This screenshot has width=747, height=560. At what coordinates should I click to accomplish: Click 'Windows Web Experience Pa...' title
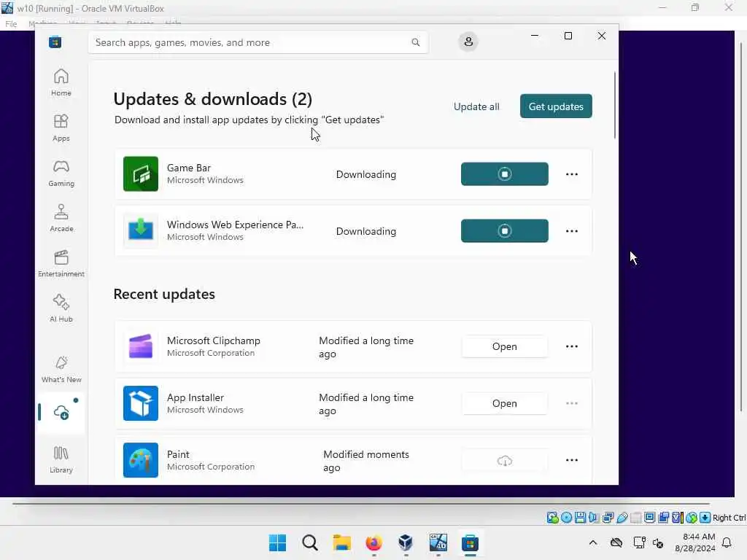pyautogui.click(x=236, y=225)
